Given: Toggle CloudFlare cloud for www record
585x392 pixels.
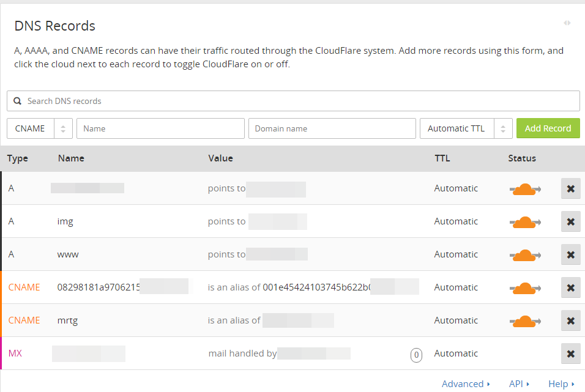Looking at the screenshot, I should coord(524,254).
